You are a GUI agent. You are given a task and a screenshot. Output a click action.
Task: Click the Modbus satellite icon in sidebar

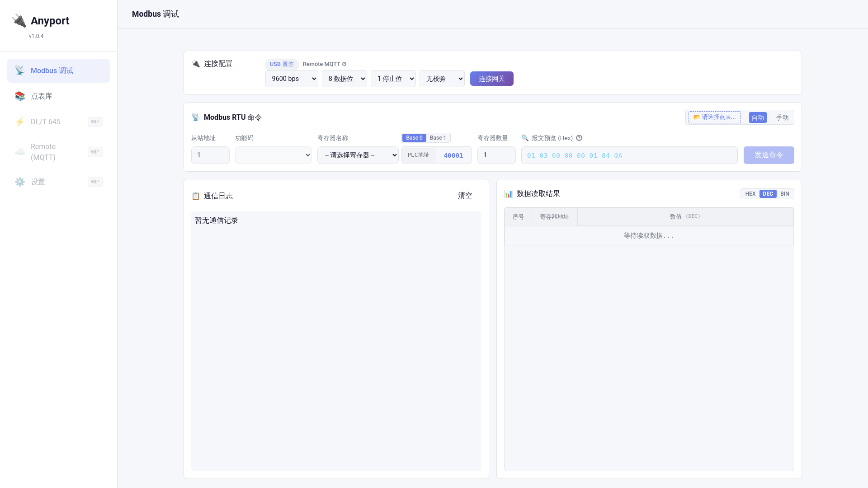[20, 70]
